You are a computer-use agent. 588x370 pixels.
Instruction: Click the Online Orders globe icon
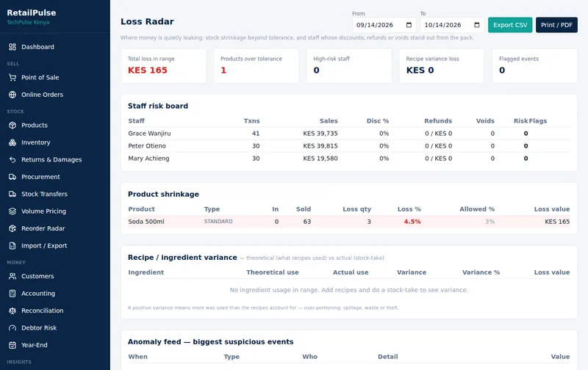coord(12,95)
